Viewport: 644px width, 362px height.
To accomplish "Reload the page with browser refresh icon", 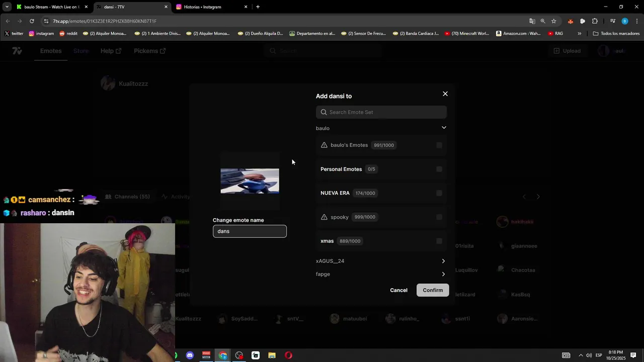I will point(32,21).
